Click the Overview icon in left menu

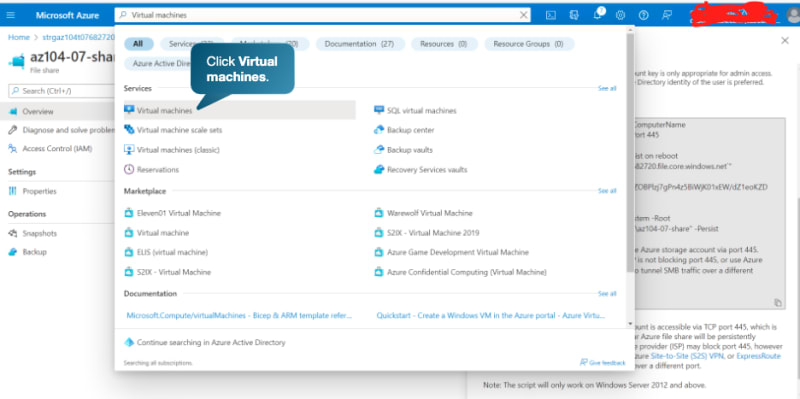pos(13,111)
